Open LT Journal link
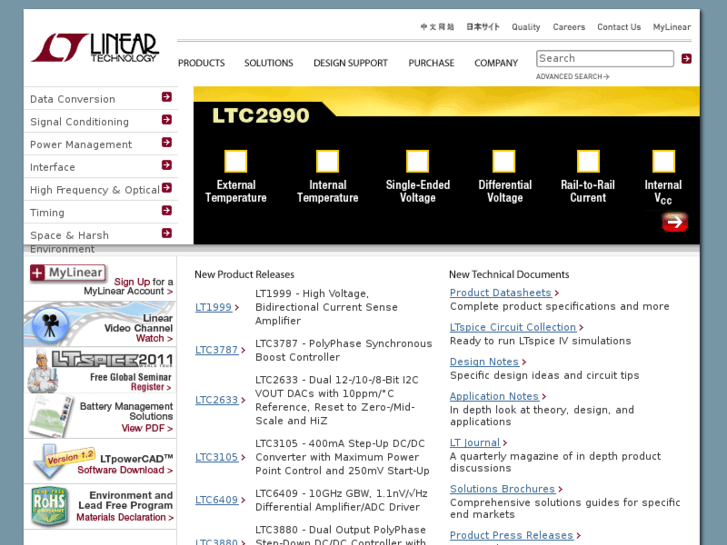Screen dimensions: 727x545 point(475,442)
